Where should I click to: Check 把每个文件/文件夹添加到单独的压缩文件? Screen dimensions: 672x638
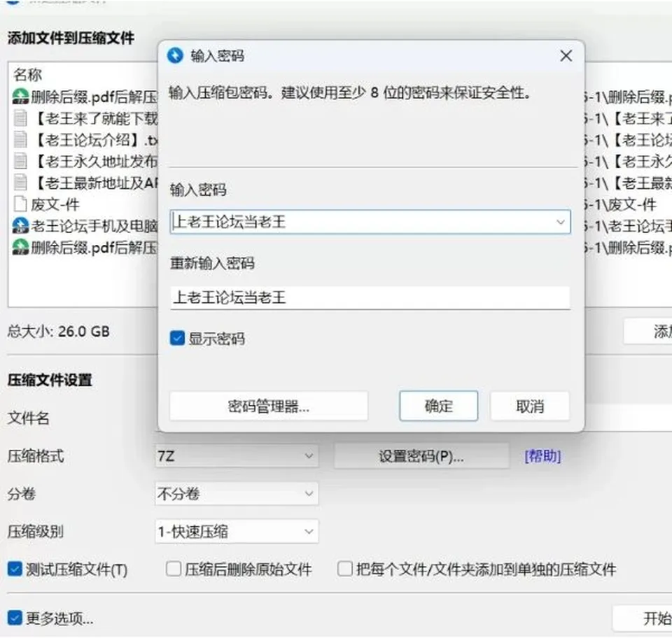tap(344, 569)
